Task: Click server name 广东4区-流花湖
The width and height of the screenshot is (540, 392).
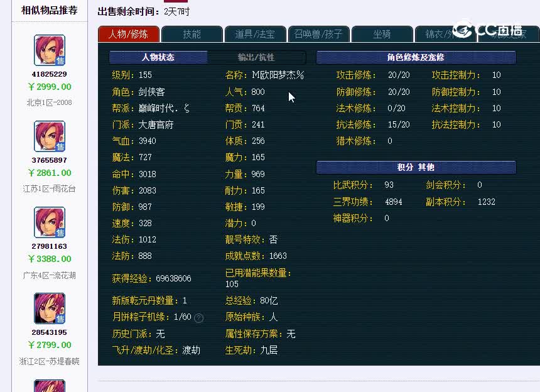Action: pos(49,275)
